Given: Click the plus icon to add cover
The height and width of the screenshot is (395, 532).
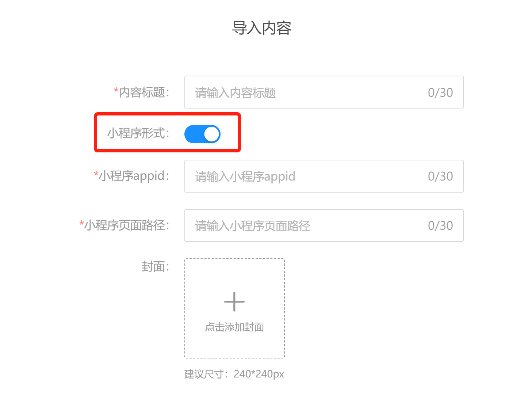Looking at the screenshot, I should [234, 302].
